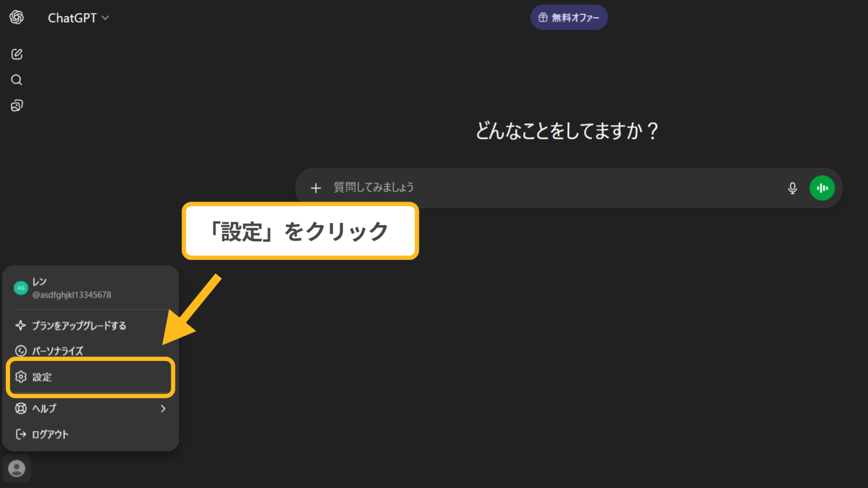Screen dimensions: 868x488
Task: Click the ChatGPT logo icon top left
Action: point(16,17)
